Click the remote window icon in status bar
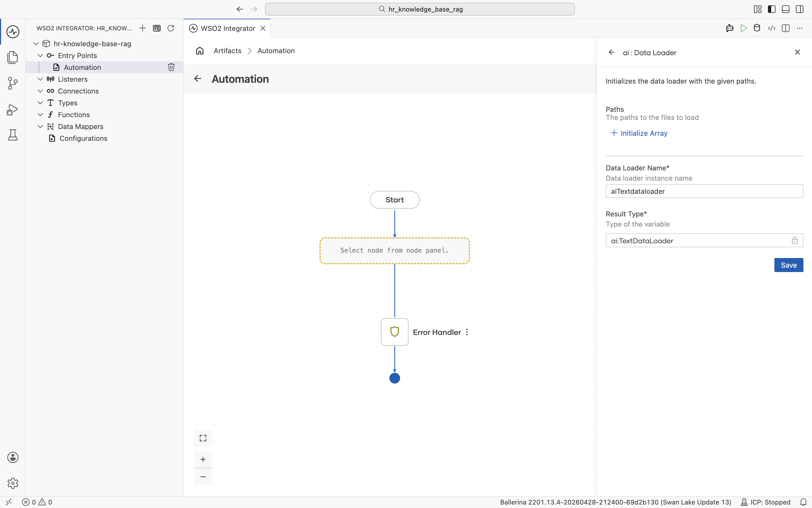The height and width of the screenshot is (508, 812). click(9, 502)
